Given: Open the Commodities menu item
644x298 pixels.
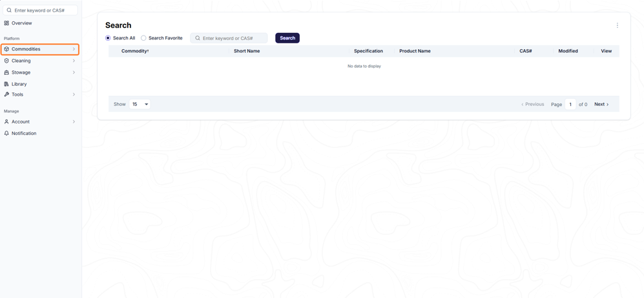Looking at the screenshot, I should click(40, 49).
